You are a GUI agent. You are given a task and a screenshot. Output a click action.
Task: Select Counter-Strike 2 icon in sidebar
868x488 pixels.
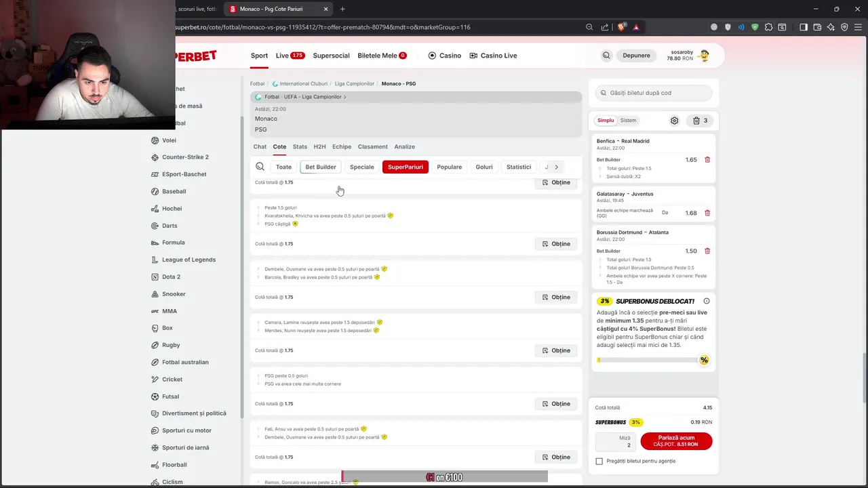(155, 157)
